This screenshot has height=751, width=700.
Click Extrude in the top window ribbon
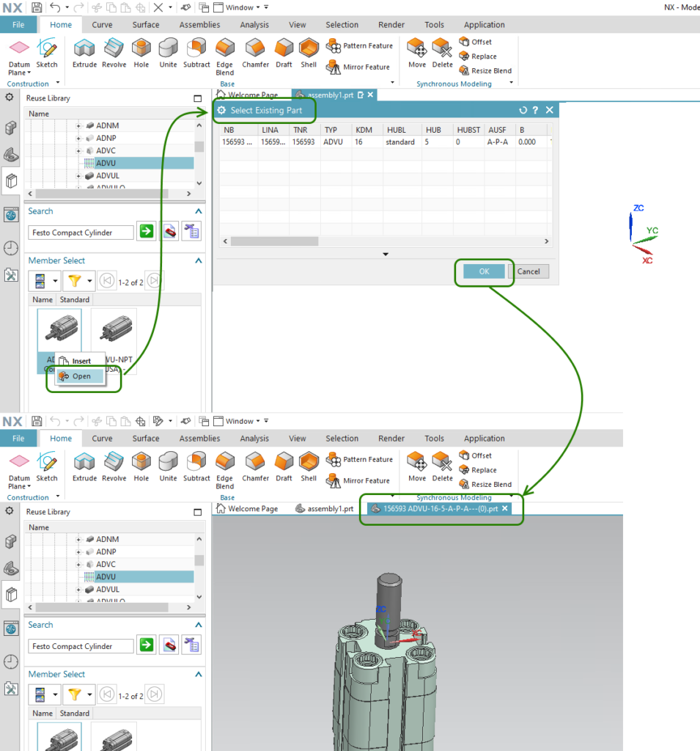(x=85, y=53)
